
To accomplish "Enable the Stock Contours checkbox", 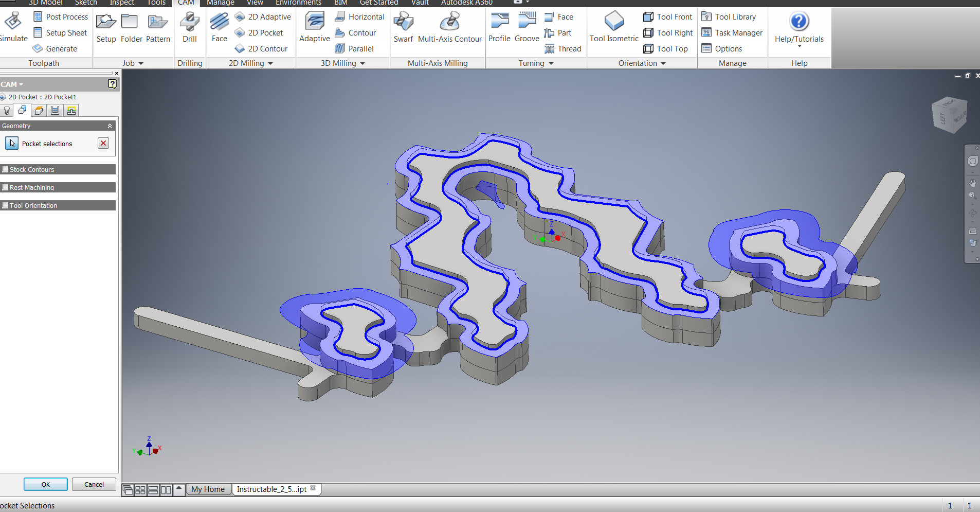I will [x=5, y=169].
